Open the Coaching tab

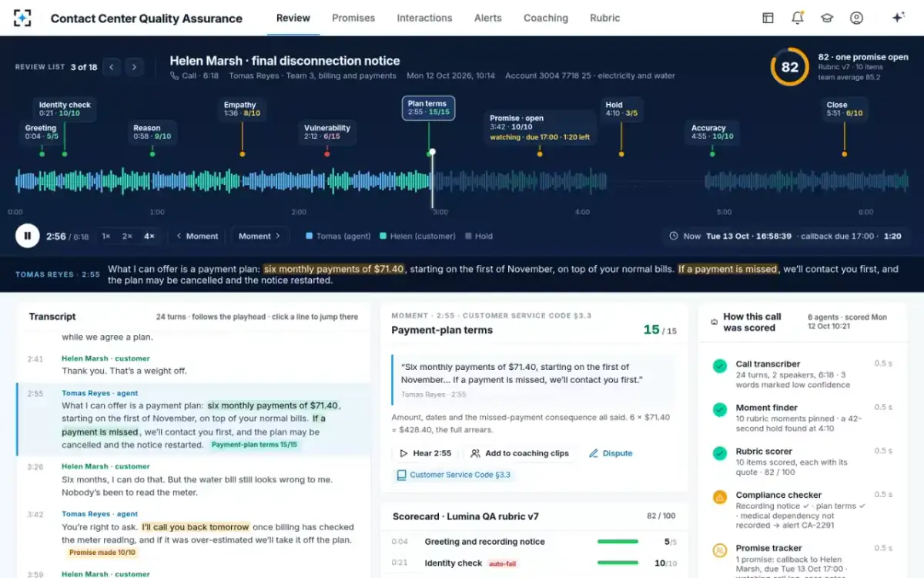(546, 18)
